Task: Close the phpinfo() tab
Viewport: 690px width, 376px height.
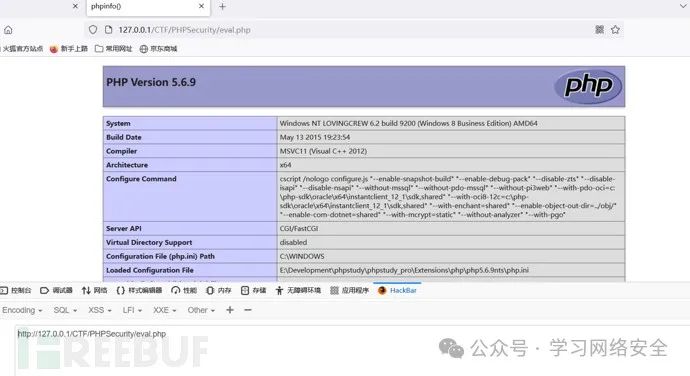Action: (x=201, y=6)
